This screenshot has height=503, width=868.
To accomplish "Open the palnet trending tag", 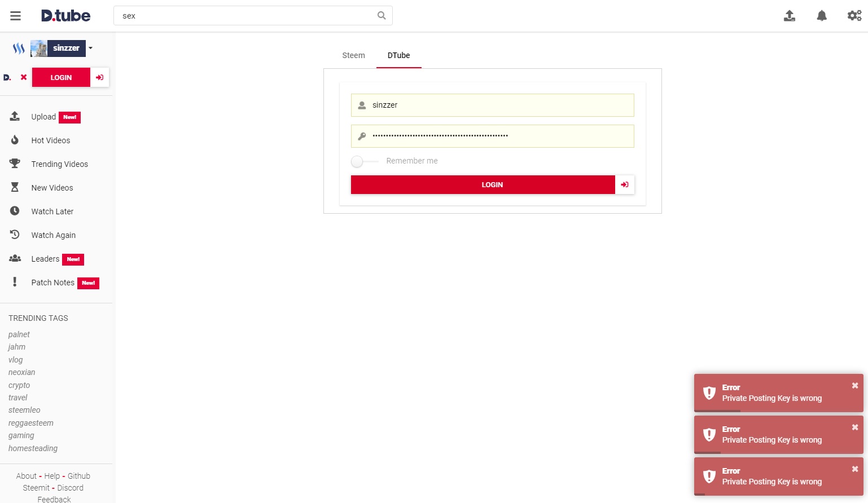I will coord(19,334).
